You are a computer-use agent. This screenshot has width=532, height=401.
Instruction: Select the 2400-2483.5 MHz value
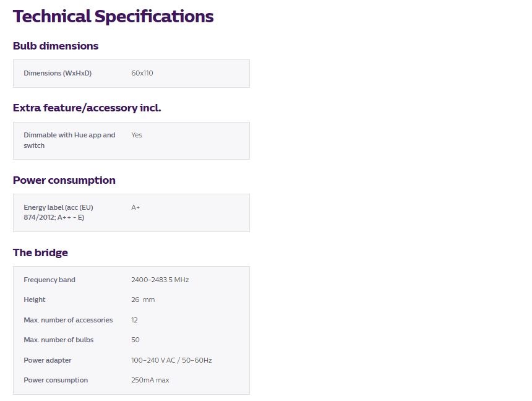tap(160, 280)
